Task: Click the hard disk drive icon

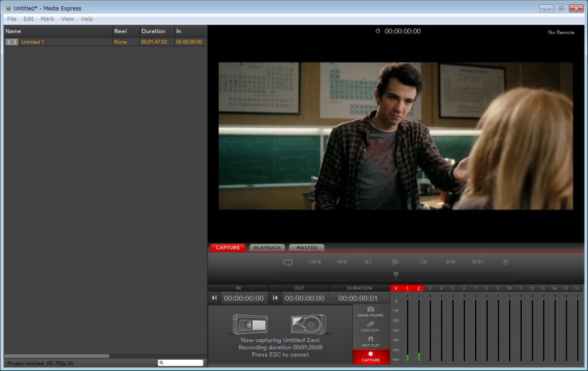Action: pos(308,324)
